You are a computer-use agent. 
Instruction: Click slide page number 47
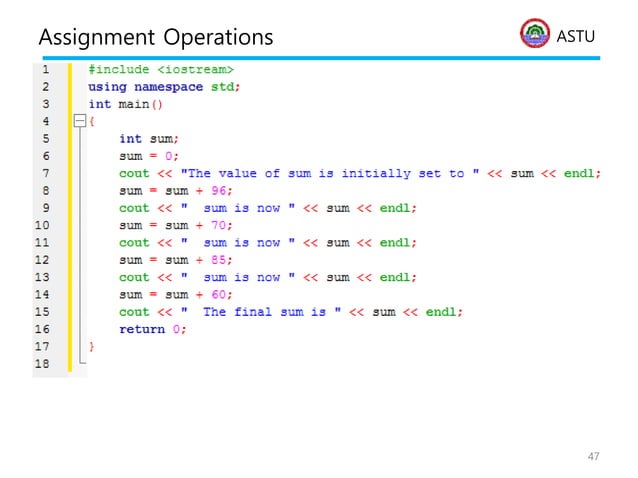pyautogui.click(x=593, y=456)
